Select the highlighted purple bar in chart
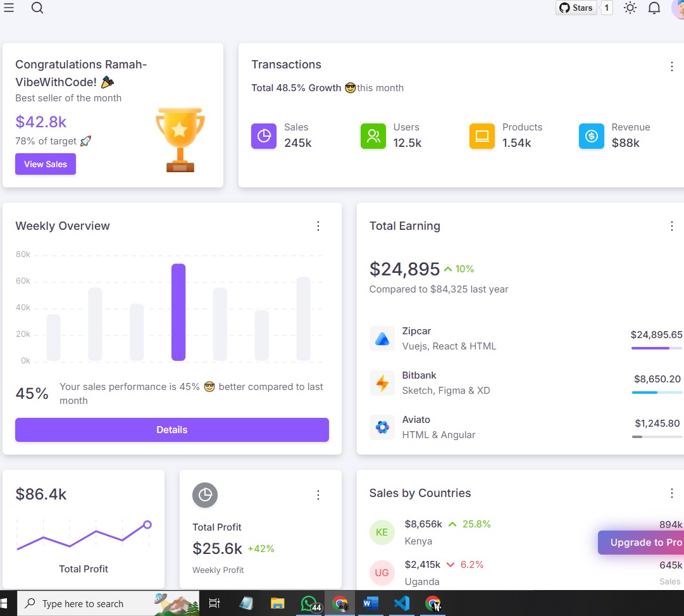The width and height of the screenshot is (684, 616). (x=178, y=312)
